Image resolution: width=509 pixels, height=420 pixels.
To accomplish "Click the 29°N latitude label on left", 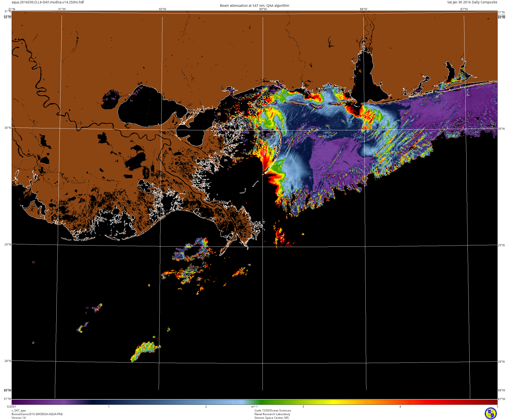I will tap(8, 244).
